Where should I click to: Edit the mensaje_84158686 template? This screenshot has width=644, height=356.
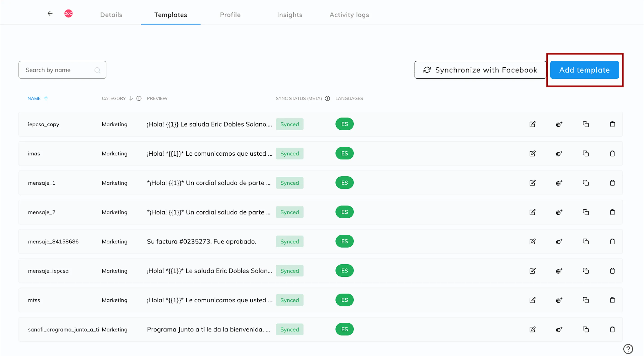pyautogui.click(x=532, y=242)
